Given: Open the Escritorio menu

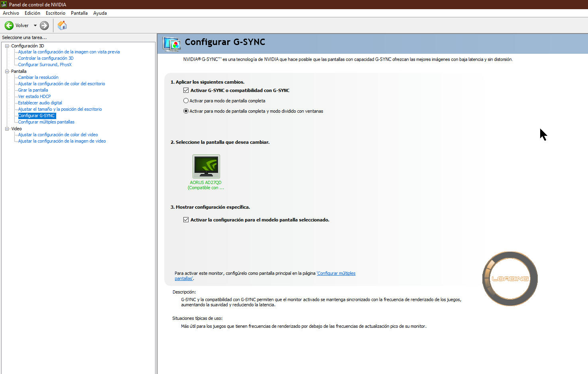Looking at the screenshot, I should tap(55, 13).
